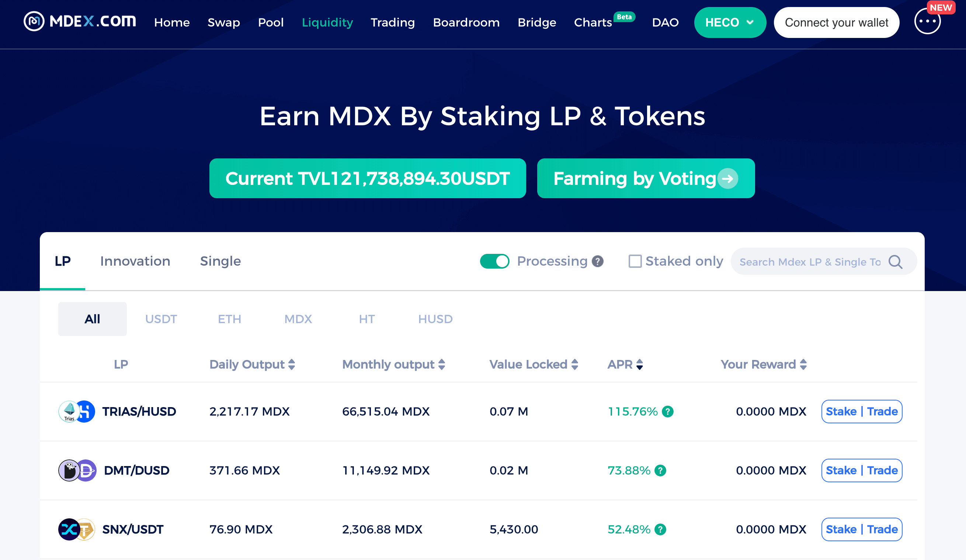
Task: Sort by the APR column arrows
Action: (x=639, y=364)
